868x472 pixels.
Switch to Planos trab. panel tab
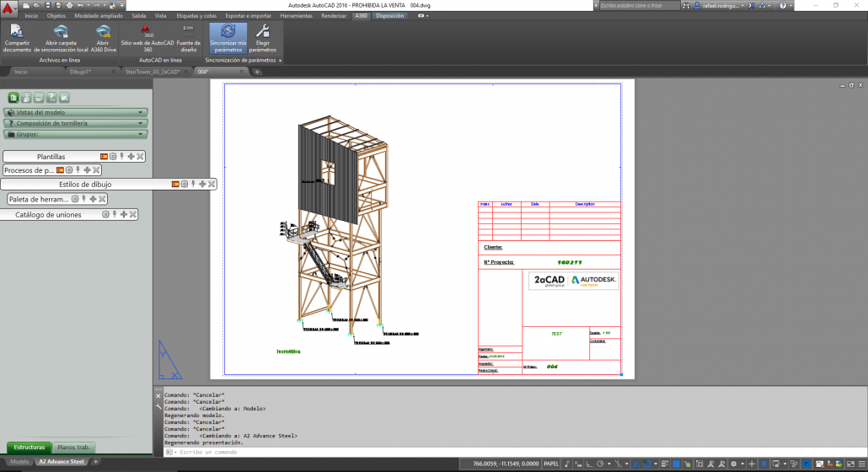75,448
